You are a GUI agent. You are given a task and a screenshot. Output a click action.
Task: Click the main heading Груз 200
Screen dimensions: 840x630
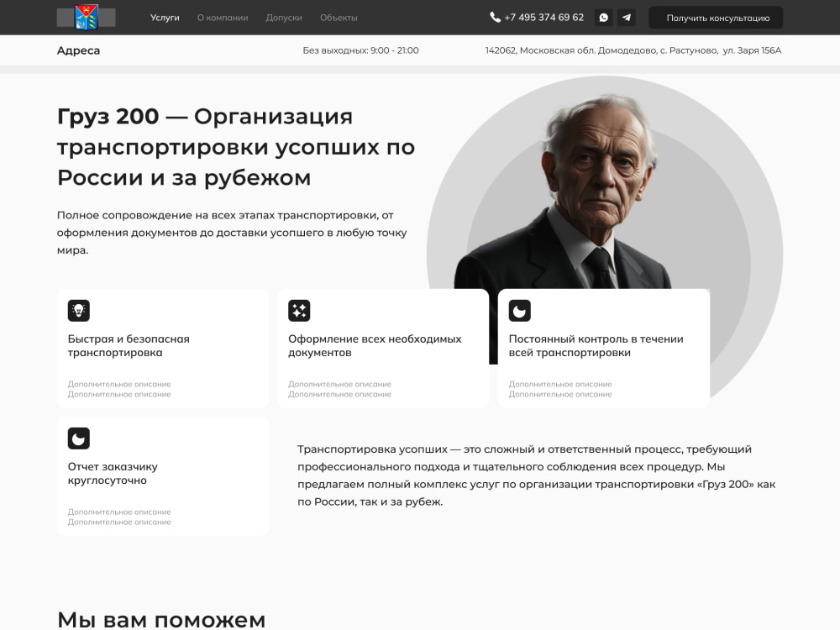pos(236,147)
